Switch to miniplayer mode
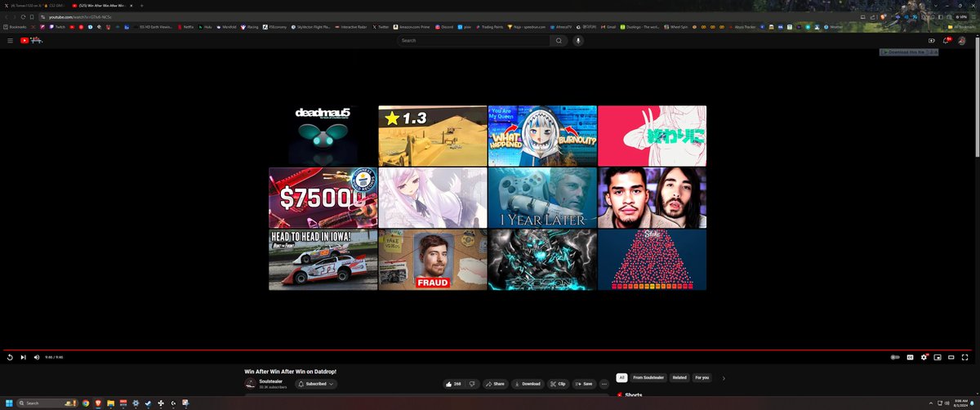This screenshot has height=410, width=980. click(x=938, y=357)
